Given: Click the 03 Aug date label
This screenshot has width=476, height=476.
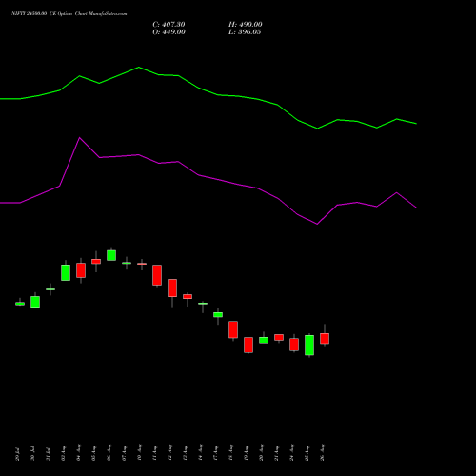Looking at the screenshot, I should (x=63, y=453).
